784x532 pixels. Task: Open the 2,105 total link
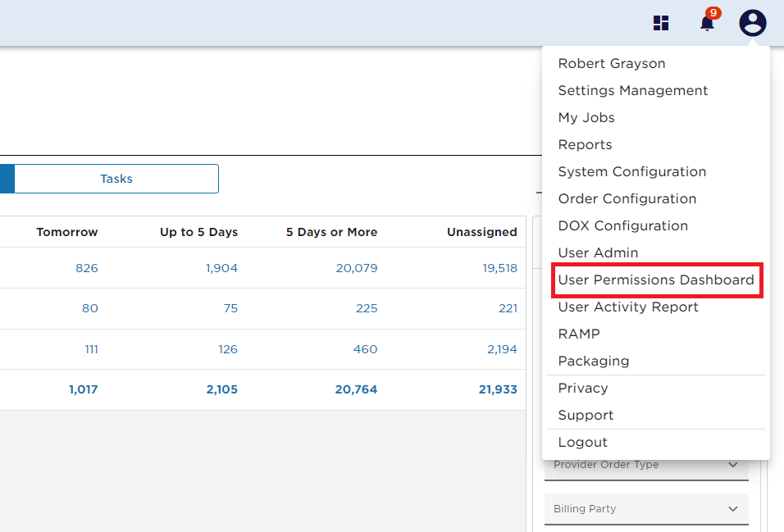222,389
